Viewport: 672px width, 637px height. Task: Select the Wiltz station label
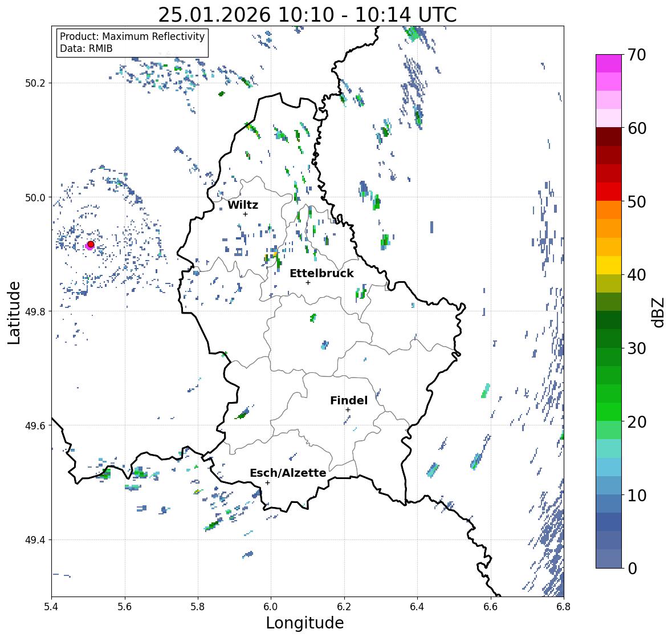click(x=243, y=205)
